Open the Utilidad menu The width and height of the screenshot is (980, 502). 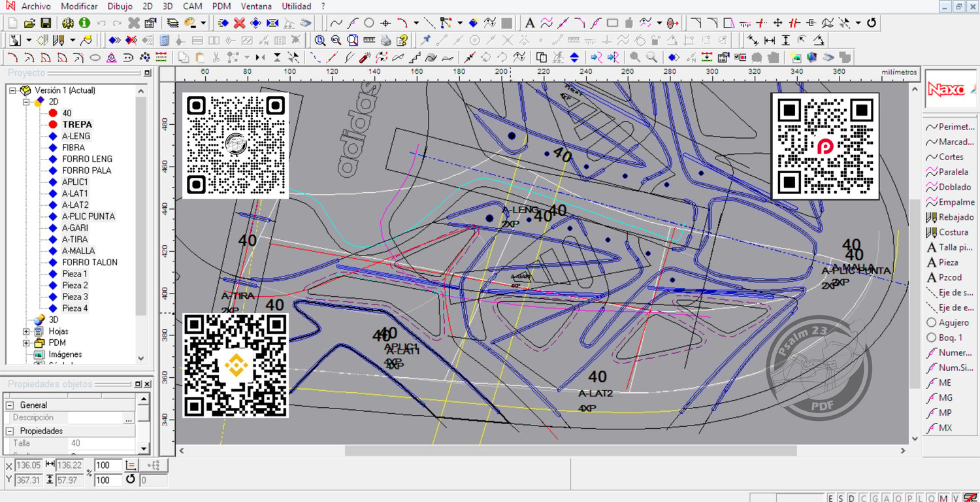297,6
